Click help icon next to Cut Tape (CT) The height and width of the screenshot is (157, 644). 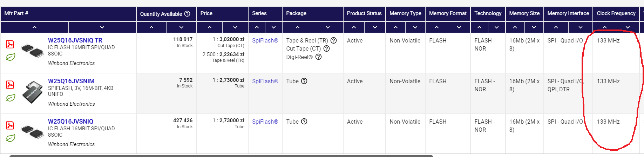[x=326, y=48]
